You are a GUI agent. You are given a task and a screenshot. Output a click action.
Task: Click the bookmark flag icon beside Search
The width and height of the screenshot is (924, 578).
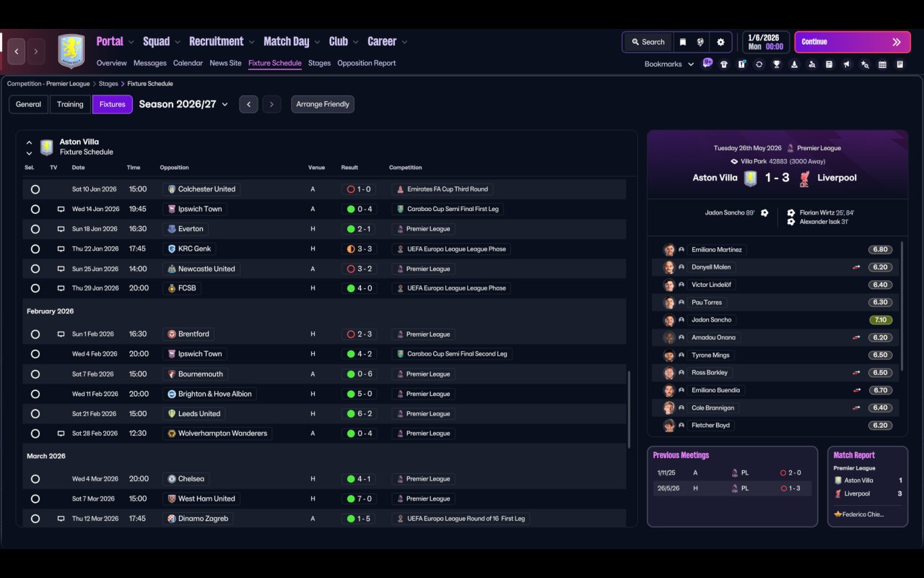click(682, 42)
